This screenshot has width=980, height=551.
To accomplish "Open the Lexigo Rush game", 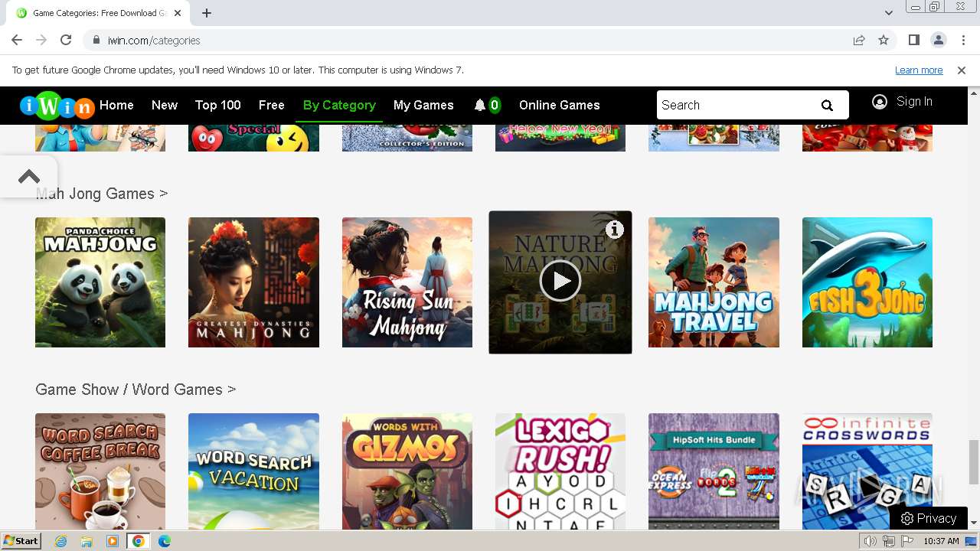I will [x=560, y=471].
